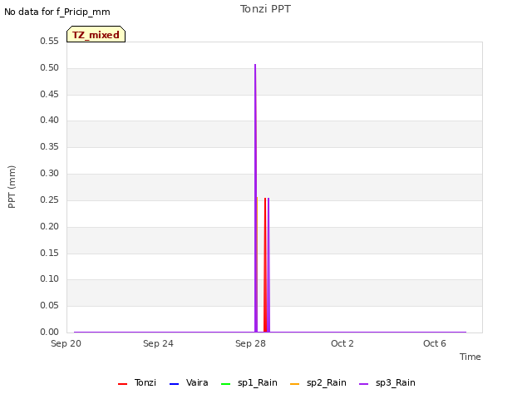Click the 0.25 y-axis value
The image size is (532, 399).
pos(50,199)
